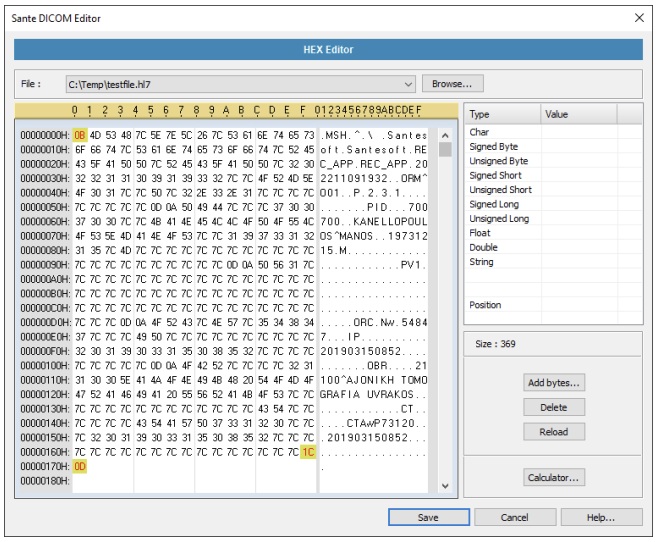Select the Signed Byte row

pos(553,146)
